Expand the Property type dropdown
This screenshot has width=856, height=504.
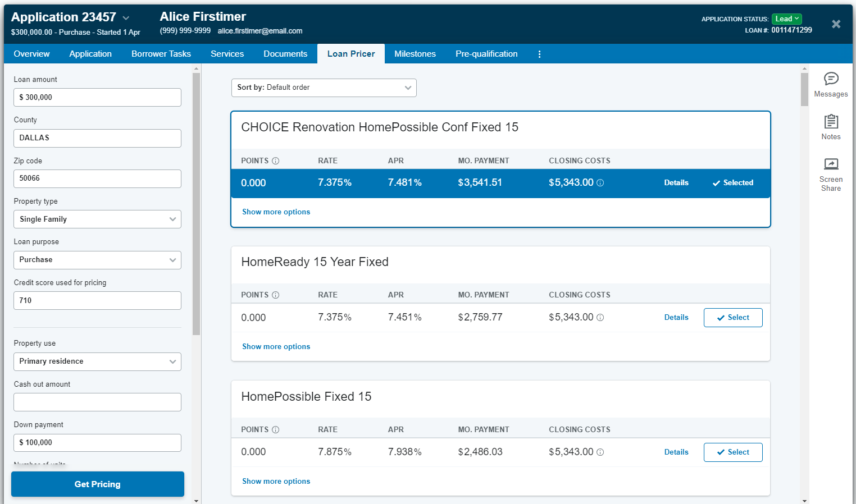point(97,219)
